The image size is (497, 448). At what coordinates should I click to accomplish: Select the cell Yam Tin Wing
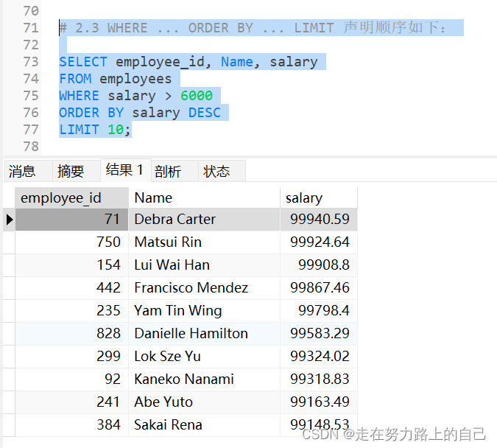(x=204, y=311)
